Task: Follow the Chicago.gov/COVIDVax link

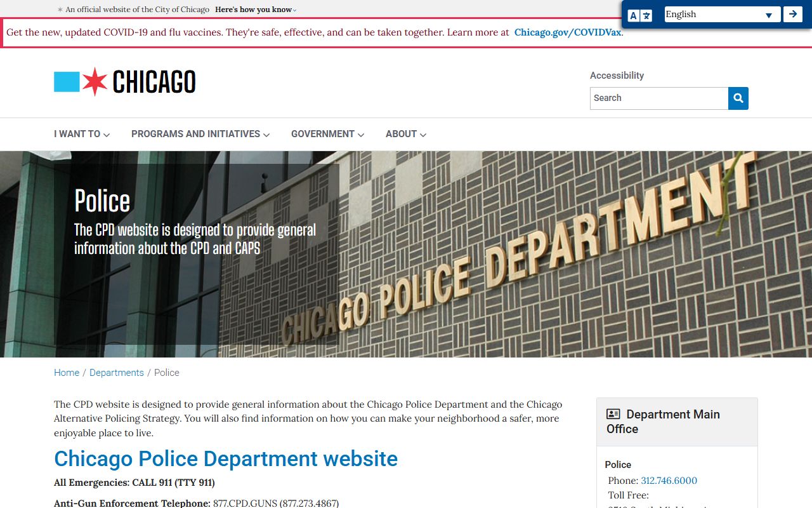Action: click(568, 32)
